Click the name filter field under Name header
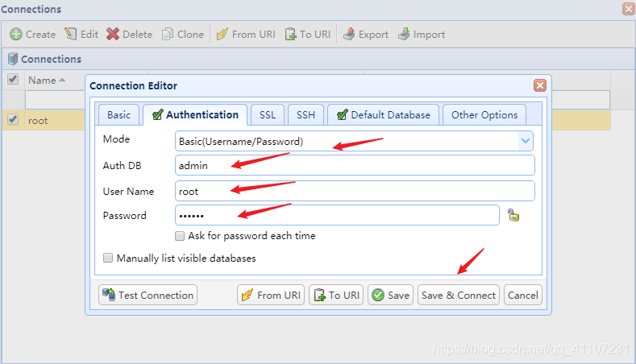This screenshot has width=636, height=364. click(55, 100)
